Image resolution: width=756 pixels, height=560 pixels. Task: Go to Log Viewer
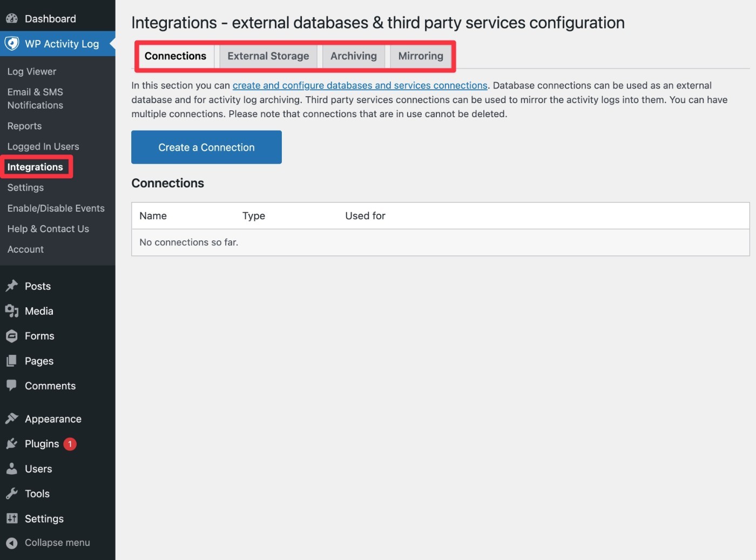coord(32,71)
